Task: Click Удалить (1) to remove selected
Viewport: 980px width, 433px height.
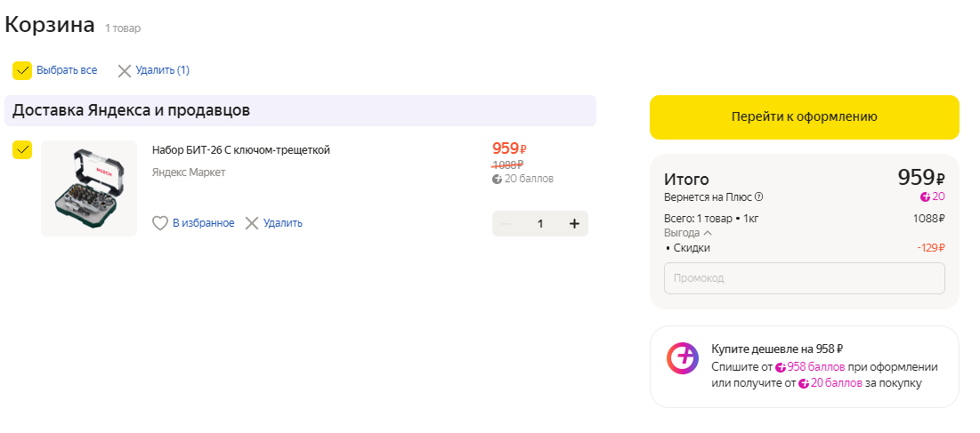Action: point(162,70)
